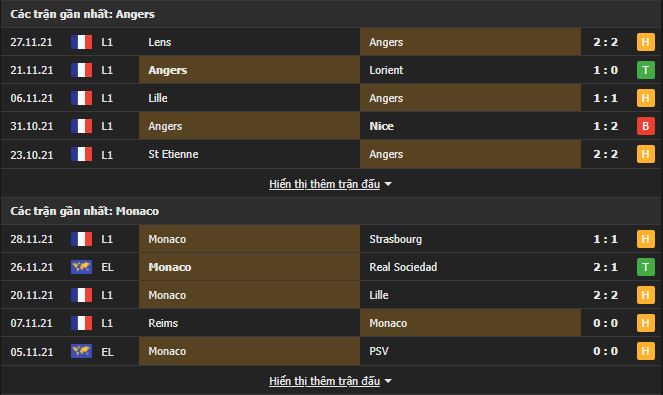Select the Real Sociedad team name
The height and width of the screenshot is (395, 663).
[x=403, y=267]
